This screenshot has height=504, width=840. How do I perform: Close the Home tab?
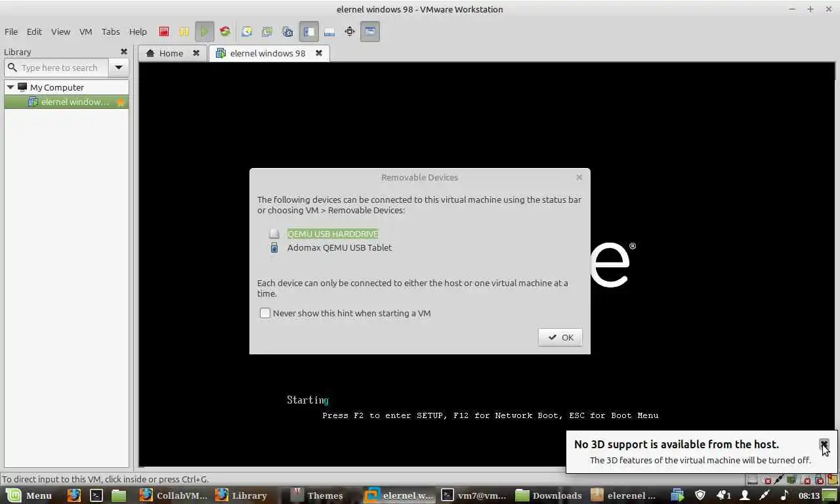tap(196, 53)
